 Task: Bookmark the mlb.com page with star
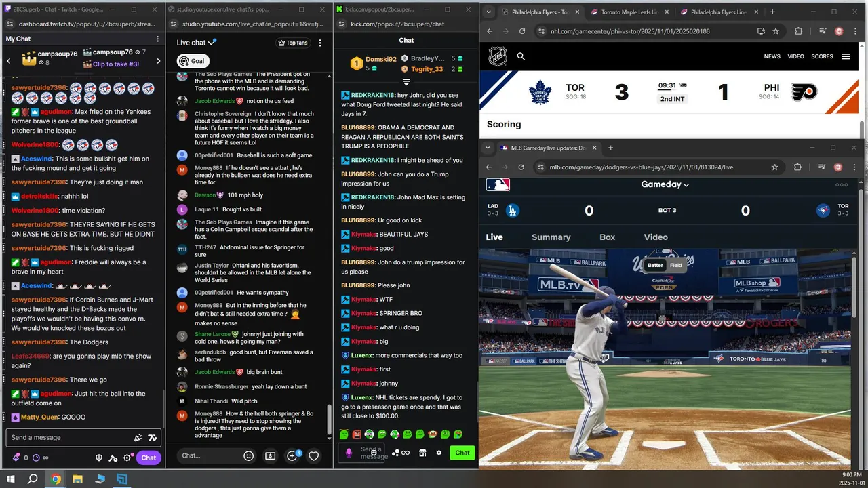pyautogui.click(x=774, y=167)
